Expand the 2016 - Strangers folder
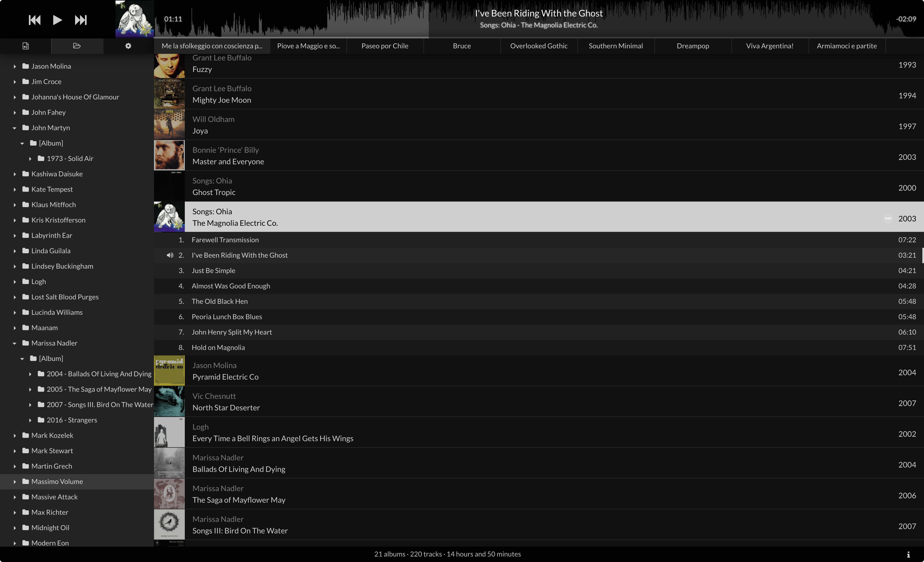 [x=30, y=420]
